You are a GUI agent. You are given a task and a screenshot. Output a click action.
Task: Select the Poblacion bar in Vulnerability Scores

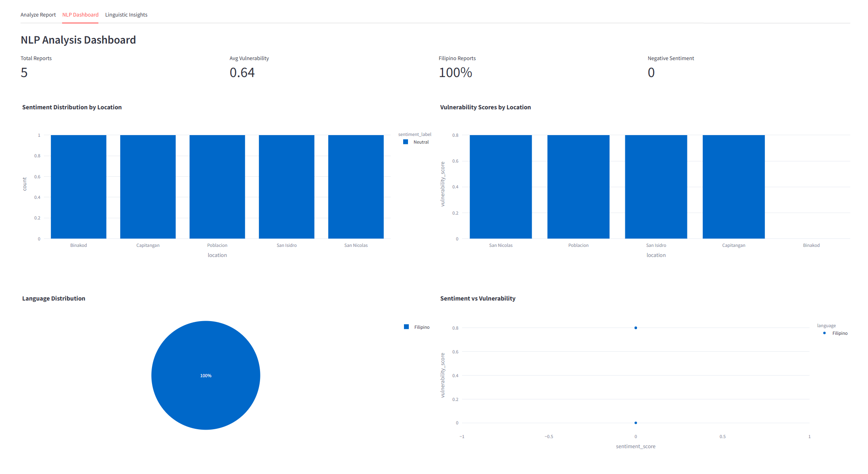pyautogui.click(x=579, y=187)
